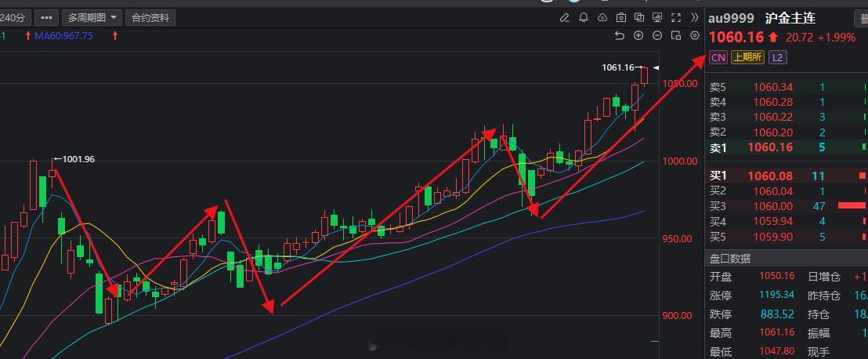Open the monitor chart display icon
Screen dimensions: 868x359
[657, 18]
